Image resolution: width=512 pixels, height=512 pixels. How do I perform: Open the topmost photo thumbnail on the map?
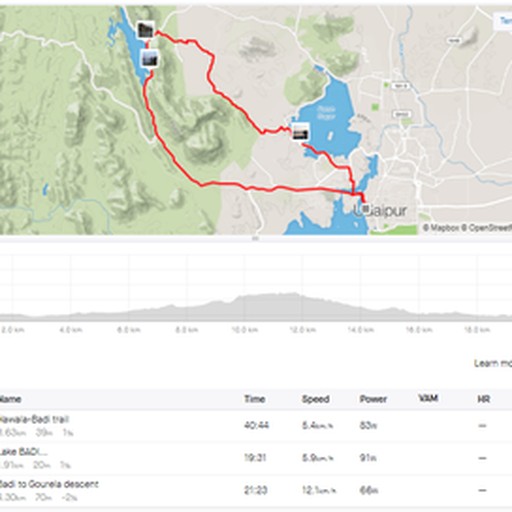146,30
